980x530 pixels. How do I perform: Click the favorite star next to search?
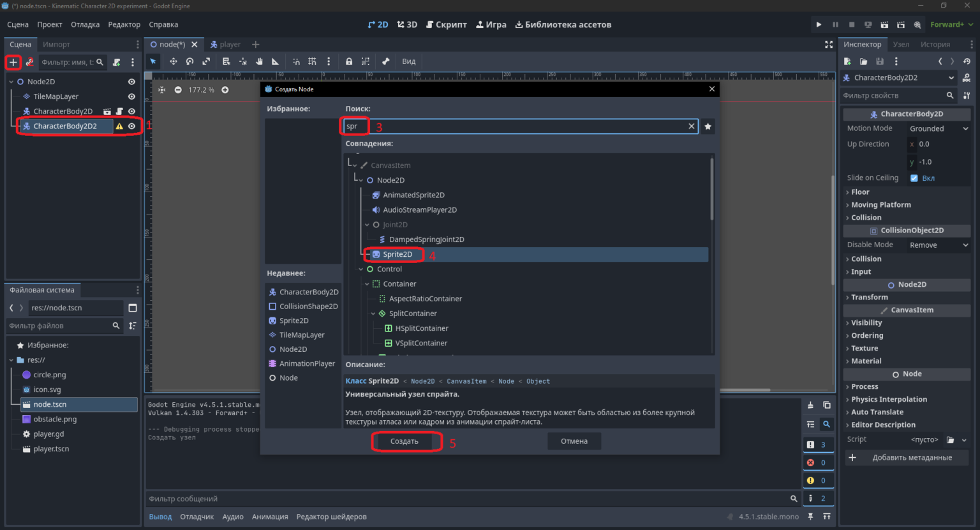708,126
